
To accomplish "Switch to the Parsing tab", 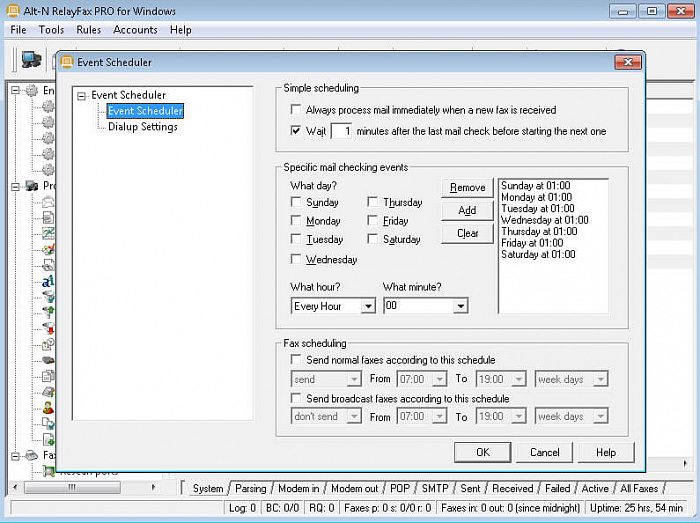I will coord(250,489).
